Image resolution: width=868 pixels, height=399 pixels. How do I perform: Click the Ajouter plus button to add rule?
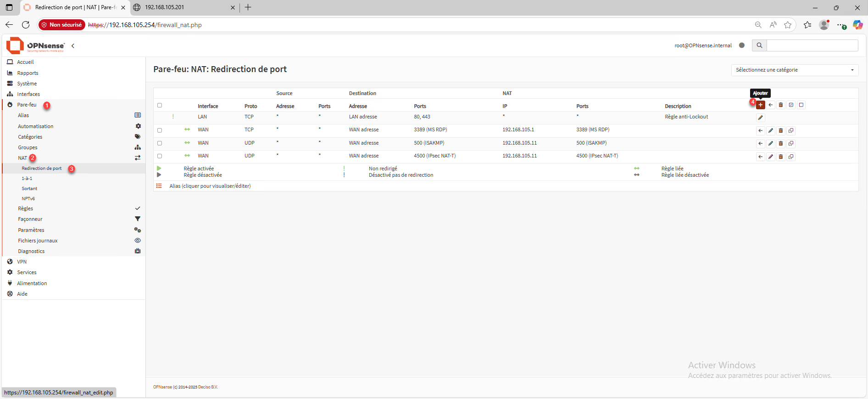[760, 105]
